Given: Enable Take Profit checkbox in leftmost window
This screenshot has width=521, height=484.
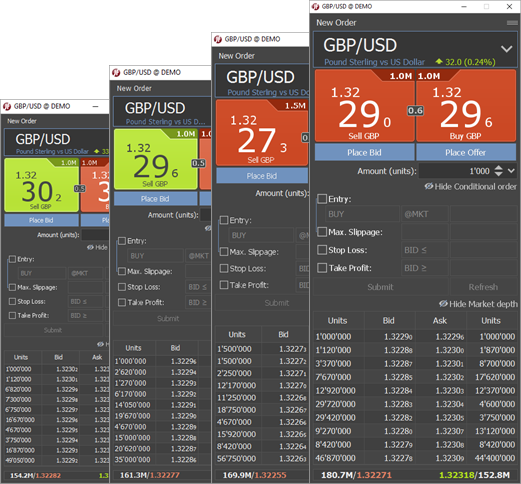Looking at the screenshot, I should pos(12,315).
